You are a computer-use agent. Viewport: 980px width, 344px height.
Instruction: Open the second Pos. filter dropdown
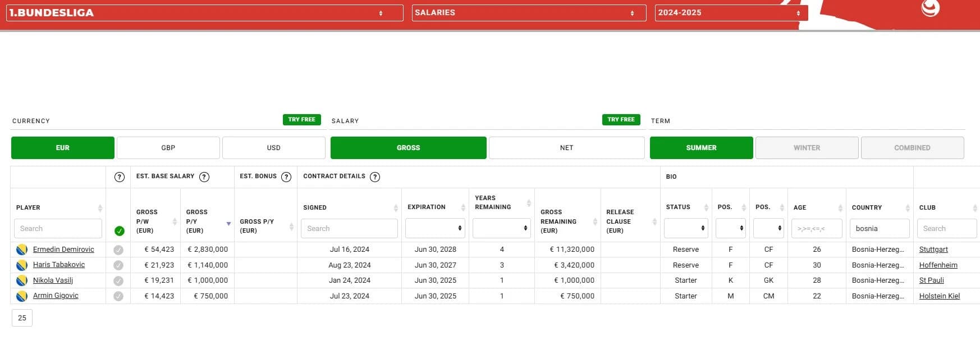click(768, 229)
